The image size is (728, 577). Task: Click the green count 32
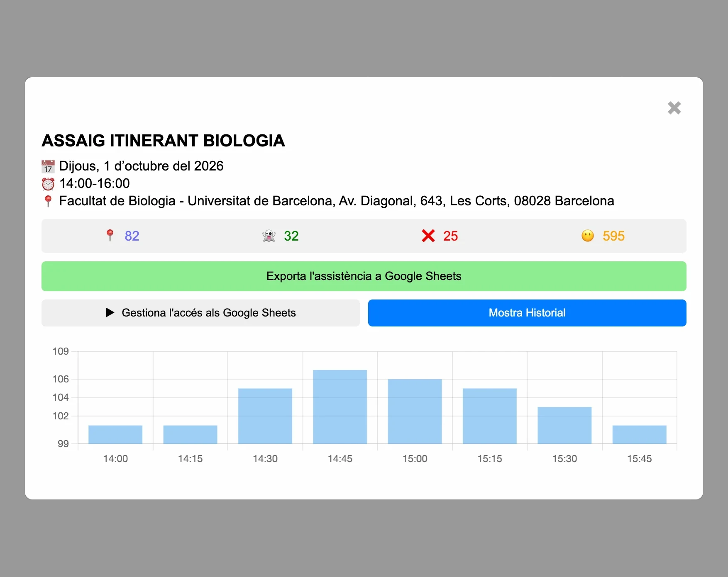[291, 236]
